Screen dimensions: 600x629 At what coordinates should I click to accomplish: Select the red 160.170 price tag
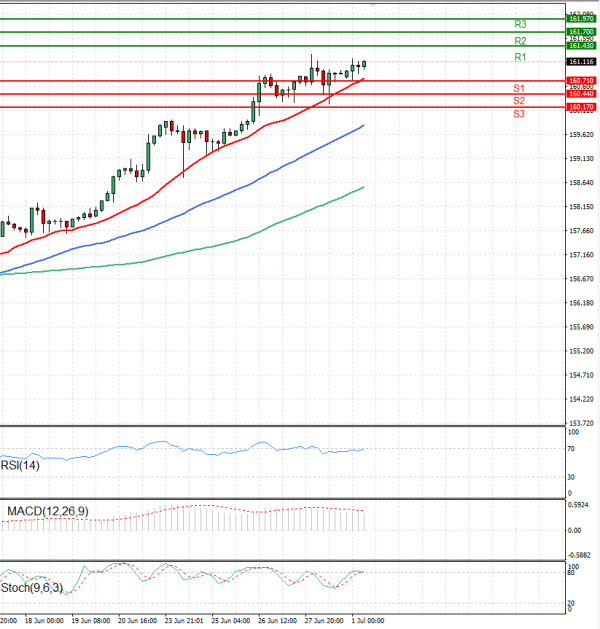point(581,106)
